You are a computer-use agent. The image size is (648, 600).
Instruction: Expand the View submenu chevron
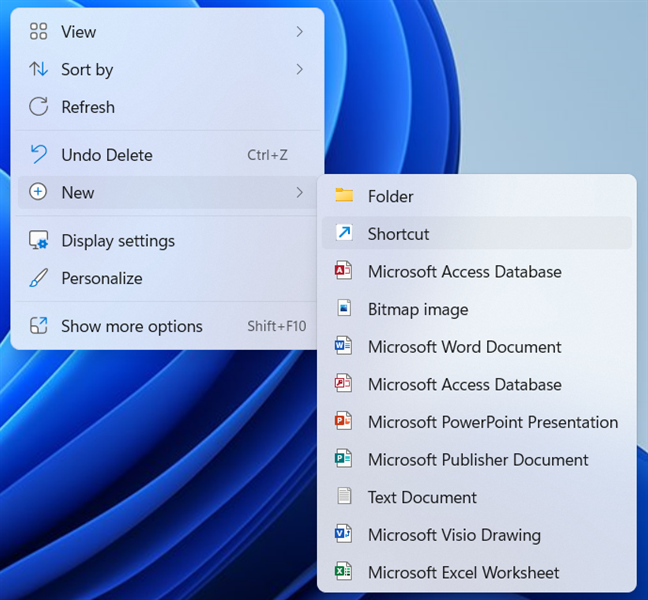point(300,32)
